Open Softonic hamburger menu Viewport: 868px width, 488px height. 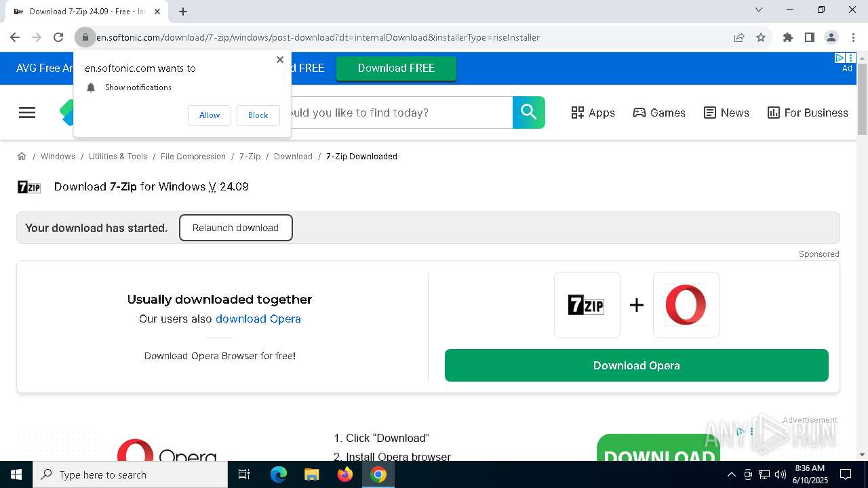pyautogui.click(x=27, y=113)
